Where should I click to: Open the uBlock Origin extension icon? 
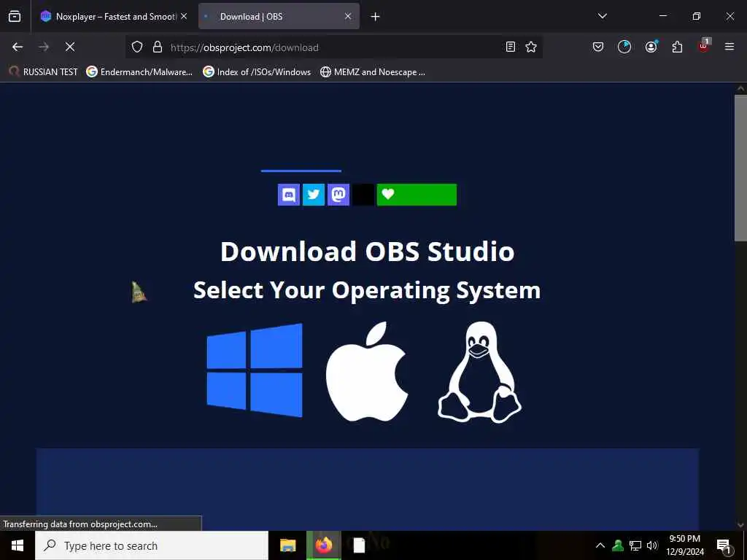704,46
